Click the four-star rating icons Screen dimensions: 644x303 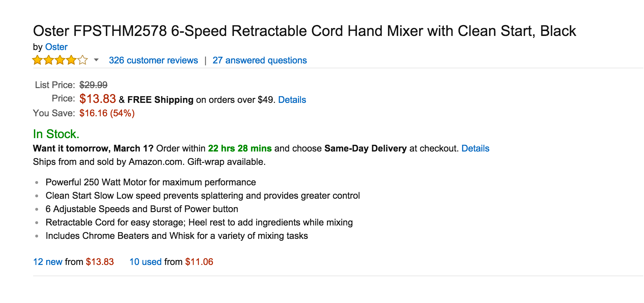(x=60, y=60)
